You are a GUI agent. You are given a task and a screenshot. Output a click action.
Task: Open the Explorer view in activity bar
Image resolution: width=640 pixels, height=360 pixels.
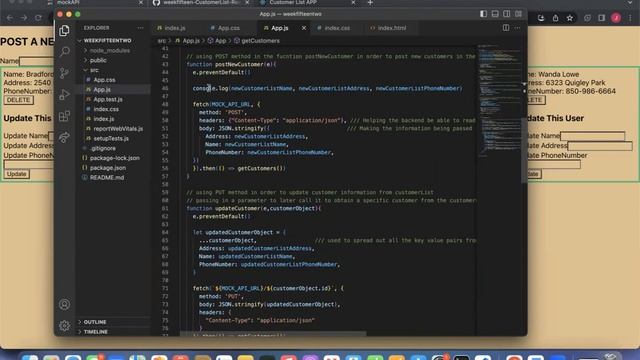[x=64, y=31]
